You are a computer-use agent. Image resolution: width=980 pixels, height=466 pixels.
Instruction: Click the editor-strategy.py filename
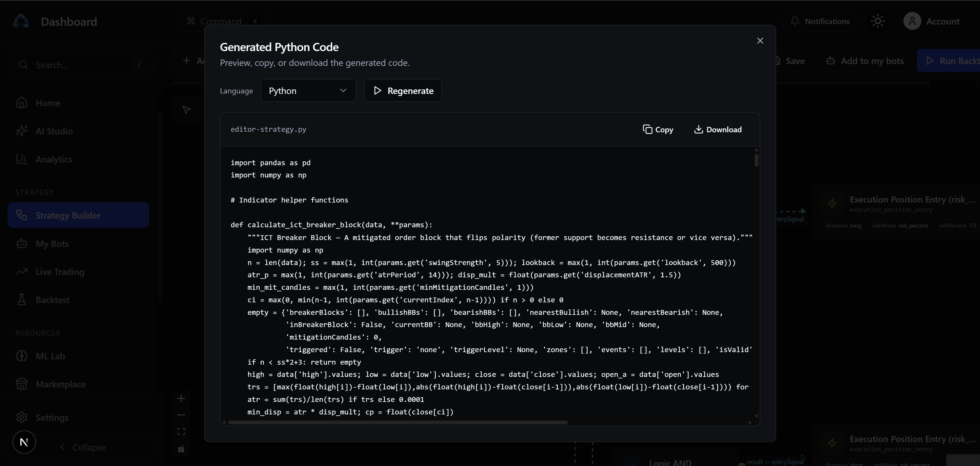[268, 129]
